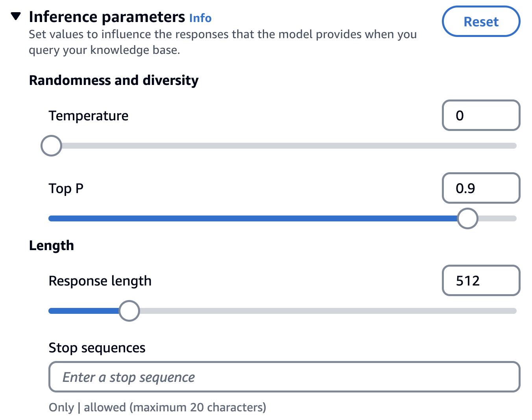Click the Stop sequences text input
Viewport: 532px width, 420px height.
pos(284,377)
